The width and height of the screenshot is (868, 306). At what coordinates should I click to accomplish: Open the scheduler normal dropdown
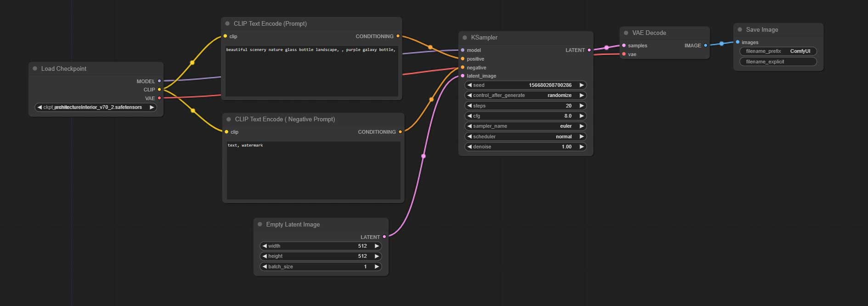[x=526, y=136]
